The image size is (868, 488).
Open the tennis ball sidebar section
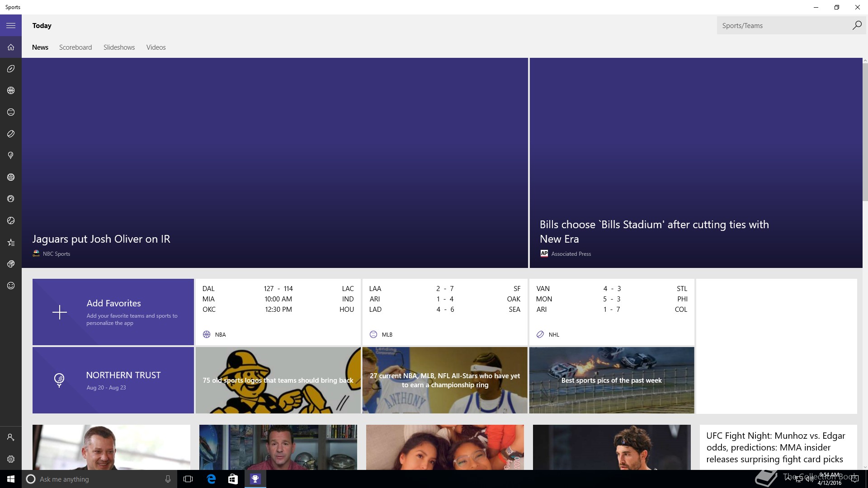(x=11, y=221)
